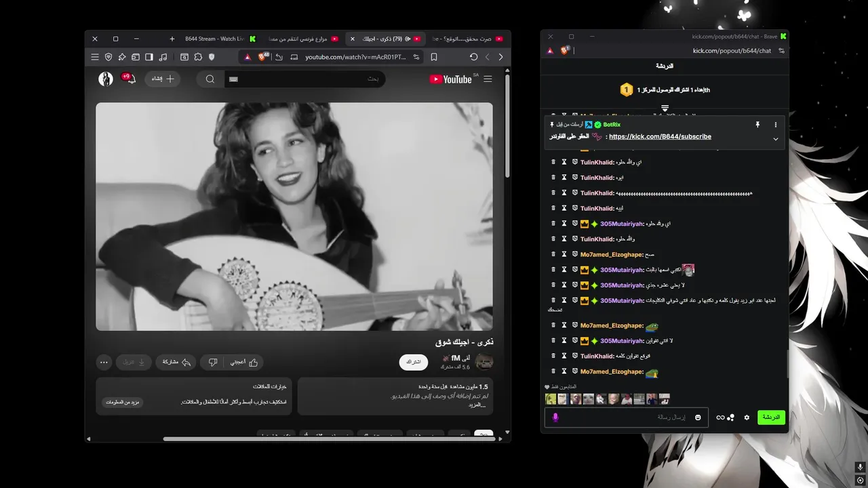Click Mo7amed_Elzoghape username on صح message
Viewport: 868px width, 488px height.
tap(611, 254)
